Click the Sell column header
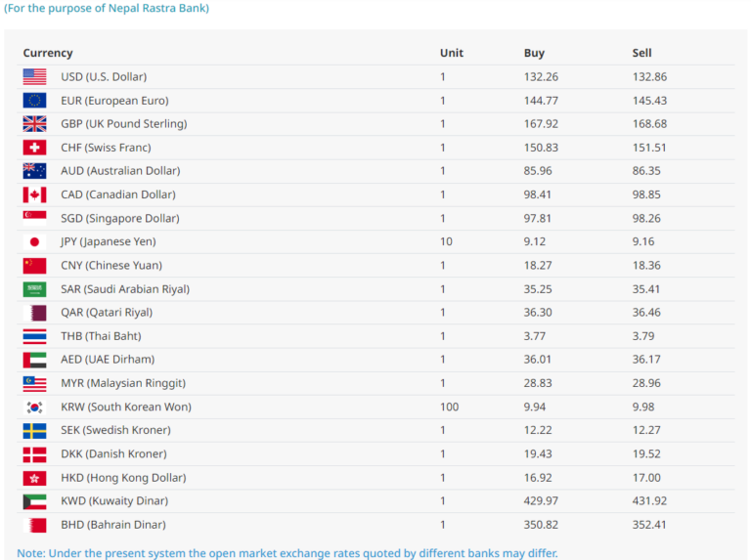Image resolution: width=751 pixels, height=560 pixels. point(641,53)
